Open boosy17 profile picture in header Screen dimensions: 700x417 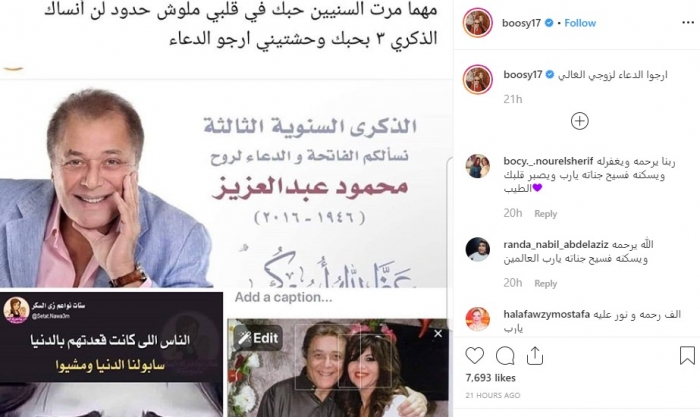(478, 22)
